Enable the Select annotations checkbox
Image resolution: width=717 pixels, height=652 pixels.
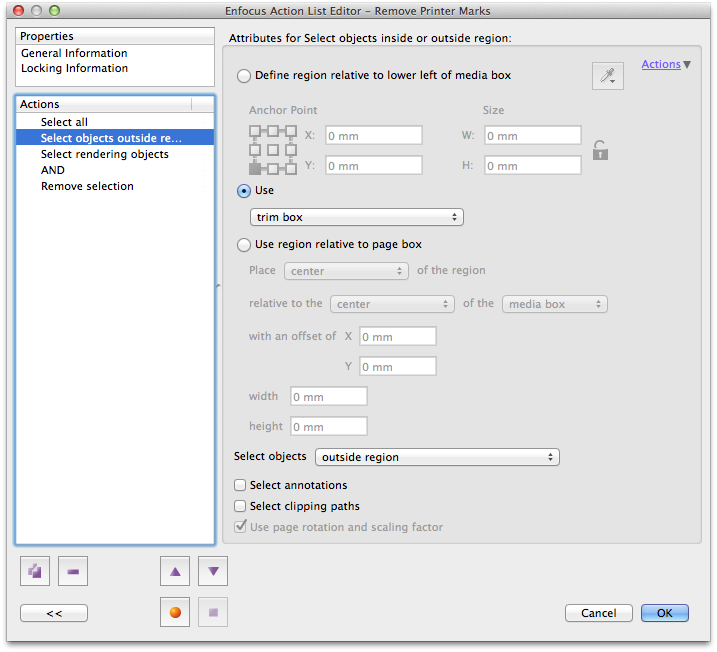(240, 485)
